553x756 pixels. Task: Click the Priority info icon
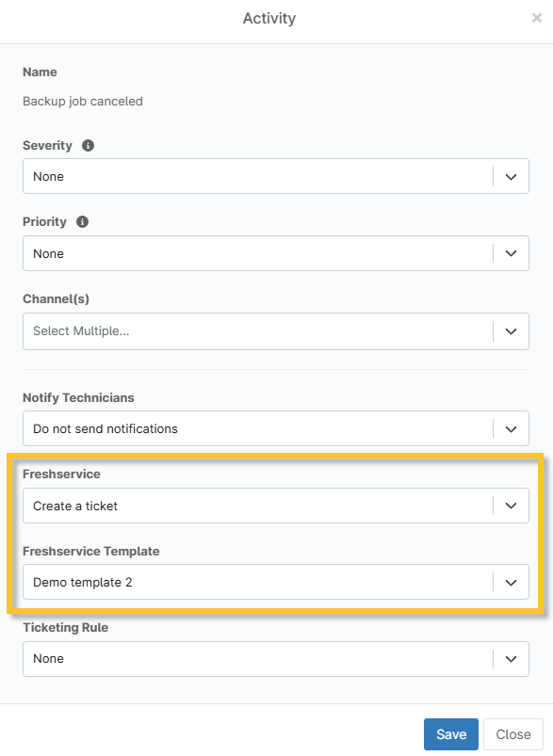(x=80, y=222)
